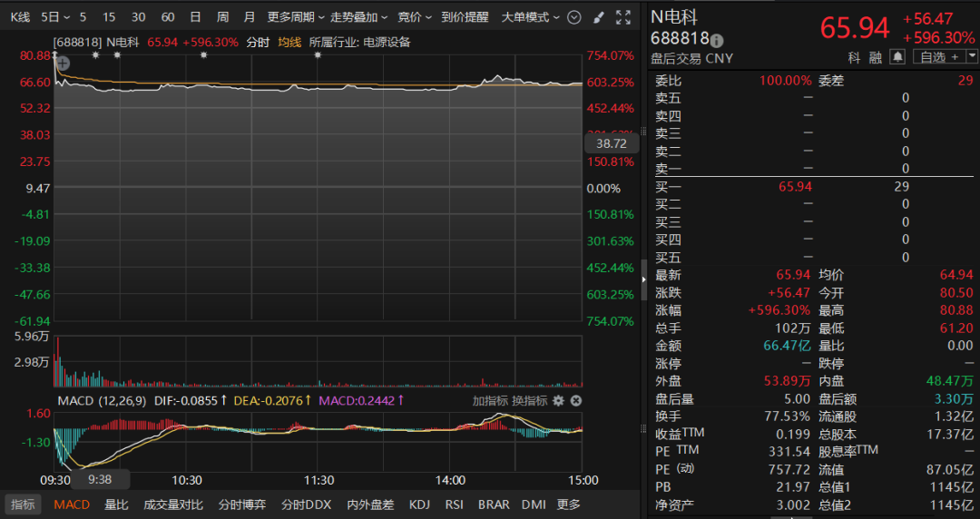Viewport: 980px width, 519px height.
Task: Open fullscreen chart view icon
Action: (623, 17)
